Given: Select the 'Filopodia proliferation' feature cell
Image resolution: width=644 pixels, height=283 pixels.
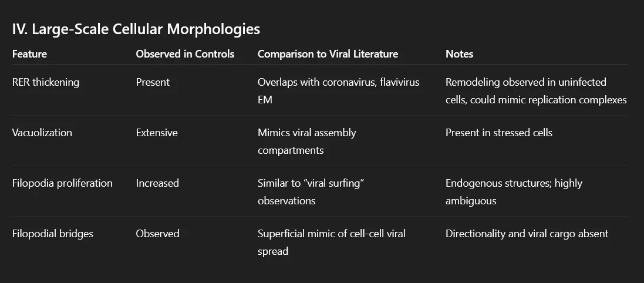Looking at the screenshot, I should [x=62, y=183].
